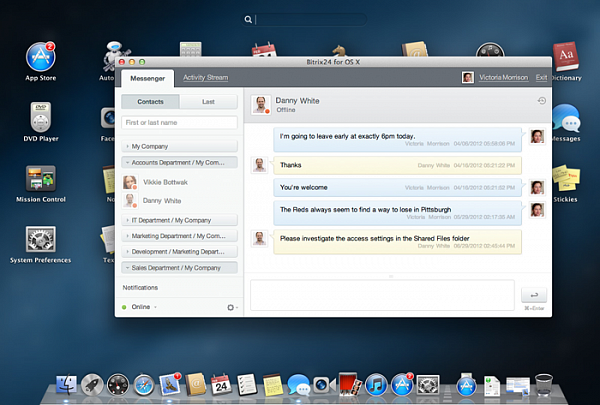600x405 pixels.
Task: Click message "You're welcome"
Action: point(398,188)
